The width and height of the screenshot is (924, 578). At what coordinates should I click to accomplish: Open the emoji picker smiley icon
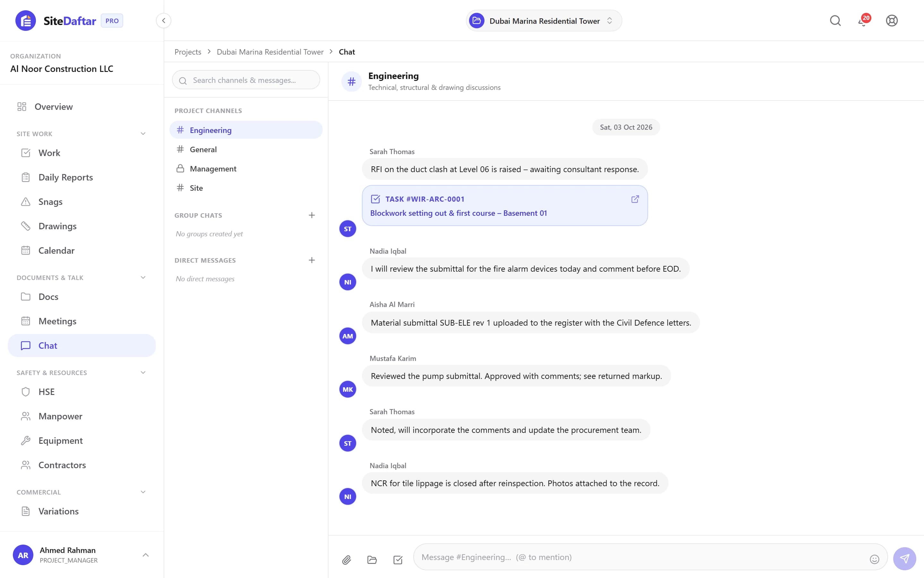[874, 560]
